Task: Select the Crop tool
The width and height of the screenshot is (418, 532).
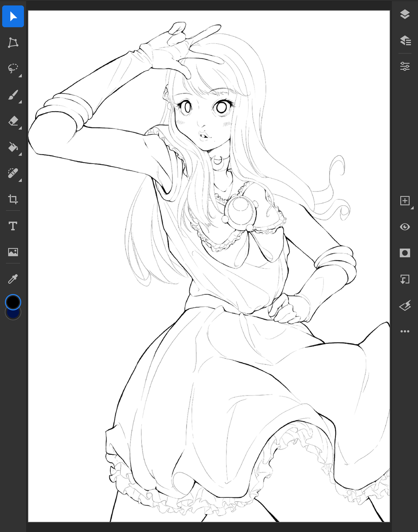Action: click(13, 199)
